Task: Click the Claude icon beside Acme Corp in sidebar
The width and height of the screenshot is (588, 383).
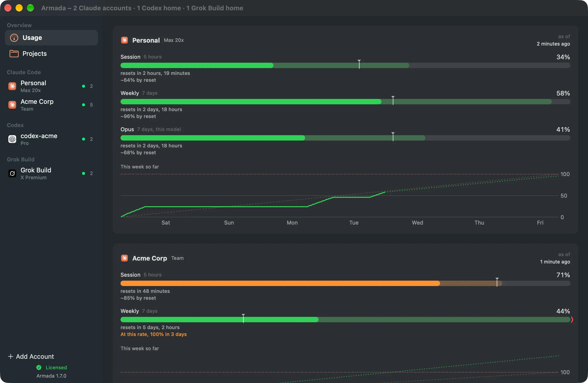Action: pos(12,105)
